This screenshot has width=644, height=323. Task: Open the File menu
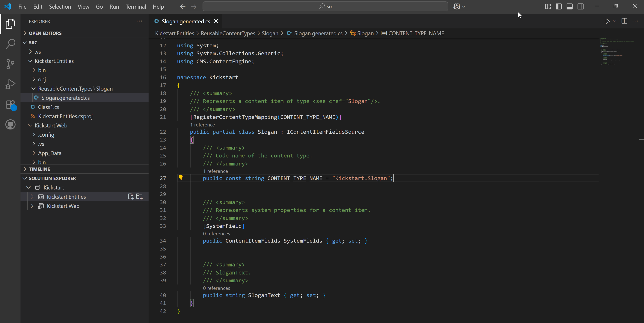click(x=22, y=7)
